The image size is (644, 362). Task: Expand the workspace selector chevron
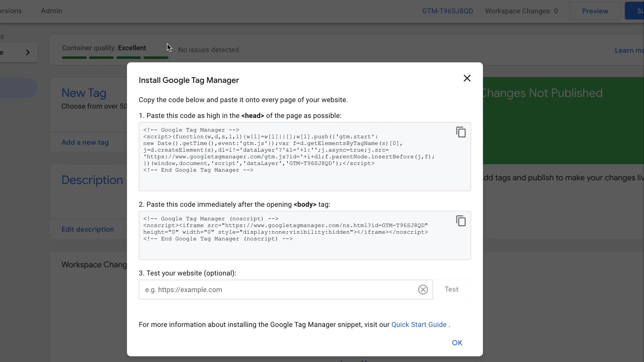[x=28, y=52]
